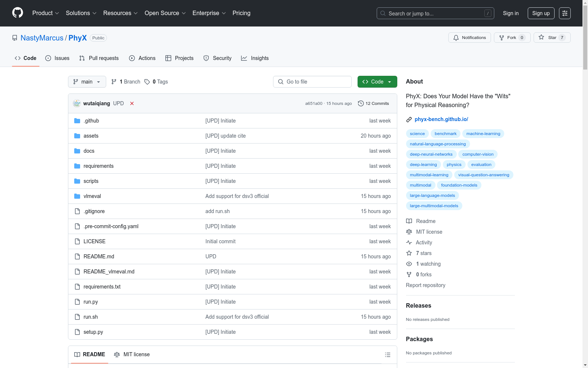588x368 pixels.
Task: Expand the Resources menu
Action: coord(121,13)
